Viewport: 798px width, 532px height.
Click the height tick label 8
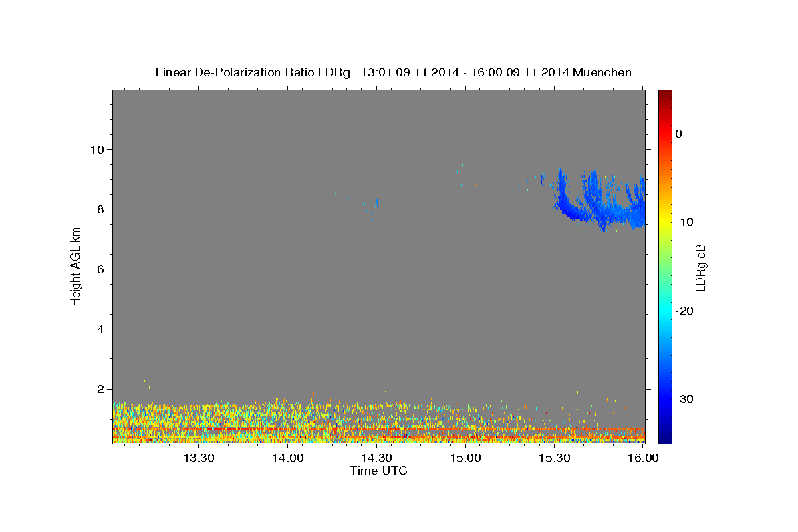(x=101, y=209)
